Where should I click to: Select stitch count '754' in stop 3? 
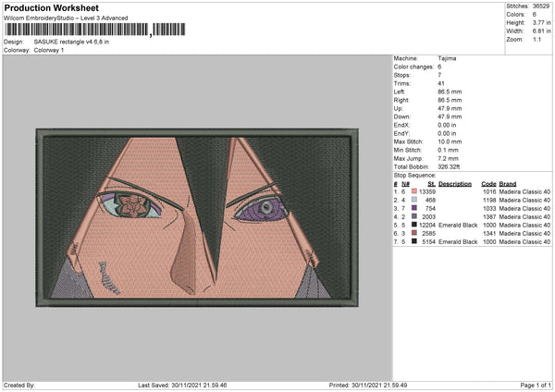430,208
